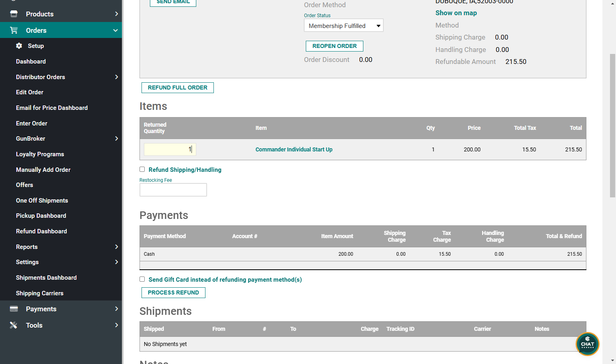Screen dimensions: 616x364
Task: Focus the Returned Quantity input field
Action: click(170, 149)
